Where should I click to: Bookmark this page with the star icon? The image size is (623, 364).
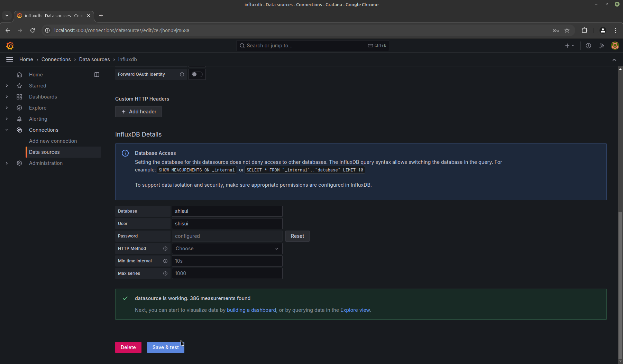567,30
